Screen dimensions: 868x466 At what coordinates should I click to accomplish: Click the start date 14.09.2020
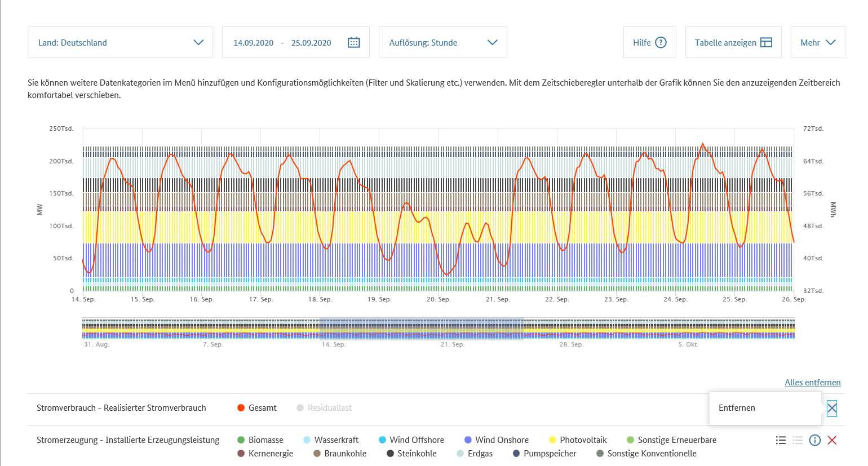click(x=253, y=43)
